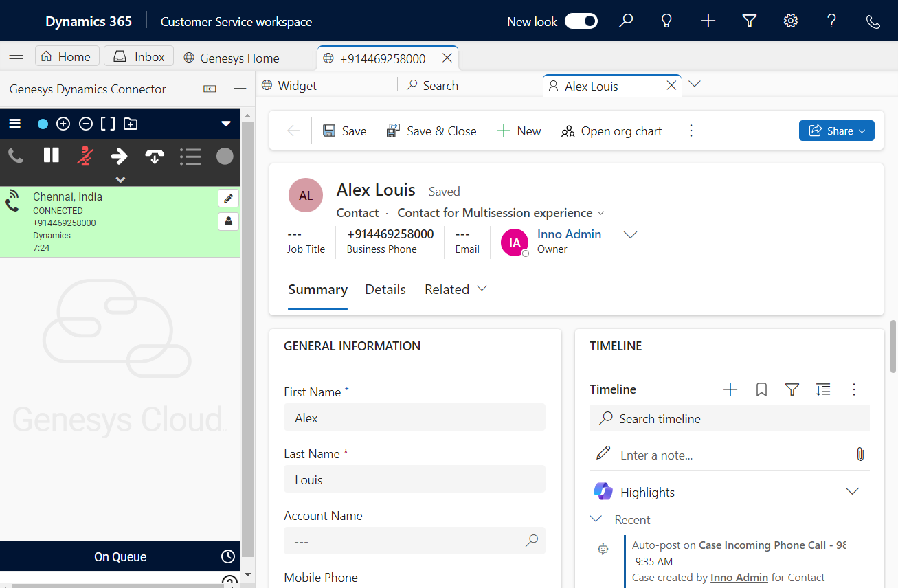The width and height of the screenshot is (898, 588).
Task: Expand the Related tab dropdown
Action: (x=456, y=289)
